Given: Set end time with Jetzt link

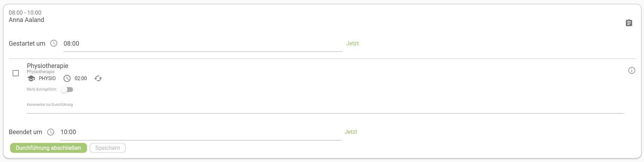Looking at the screenshot, I should (x=351, y=132).
